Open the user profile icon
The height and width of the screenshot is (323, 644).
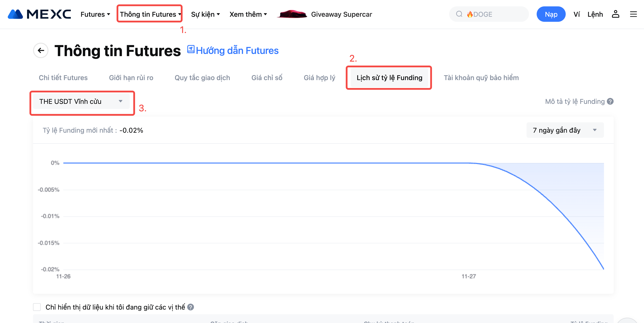(x=615, y=14)
